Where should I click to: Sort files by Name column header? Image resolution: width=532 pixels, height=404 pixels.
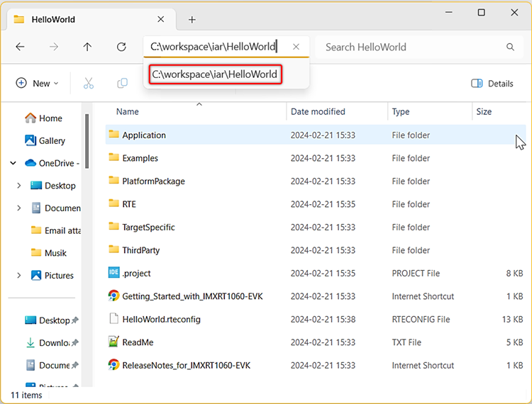click(x=128, y=111)
